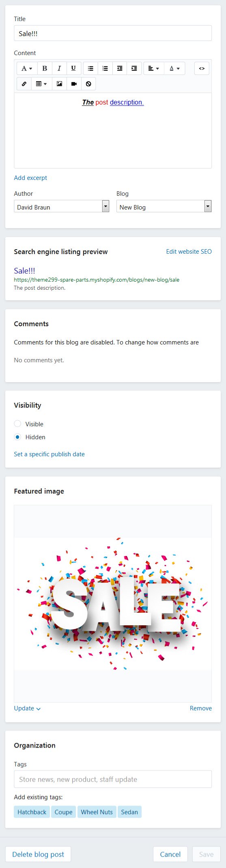Open the text alignment dropdown
The height and width of the screenshot is (868, 226).
click(154, 68)
